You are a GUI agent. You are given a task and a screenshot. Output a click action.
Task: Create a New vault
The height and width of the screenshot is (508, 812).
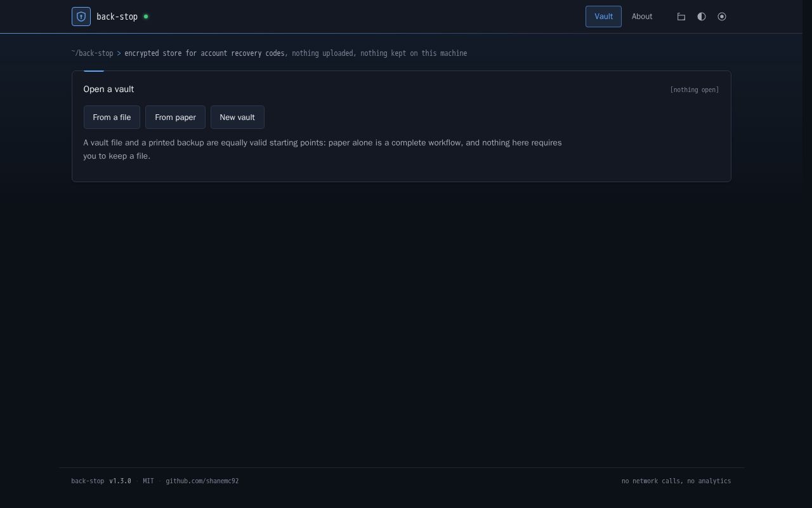click(x=237, y=117)
